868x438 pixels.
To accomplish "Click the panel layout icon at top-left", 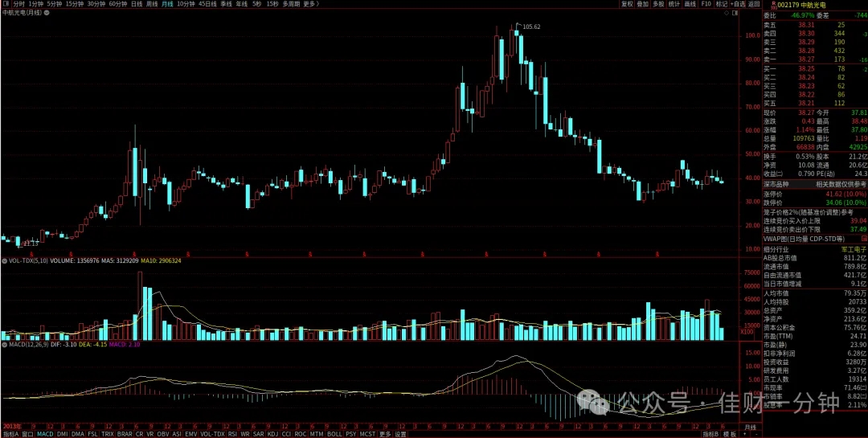I will (6, 4).
